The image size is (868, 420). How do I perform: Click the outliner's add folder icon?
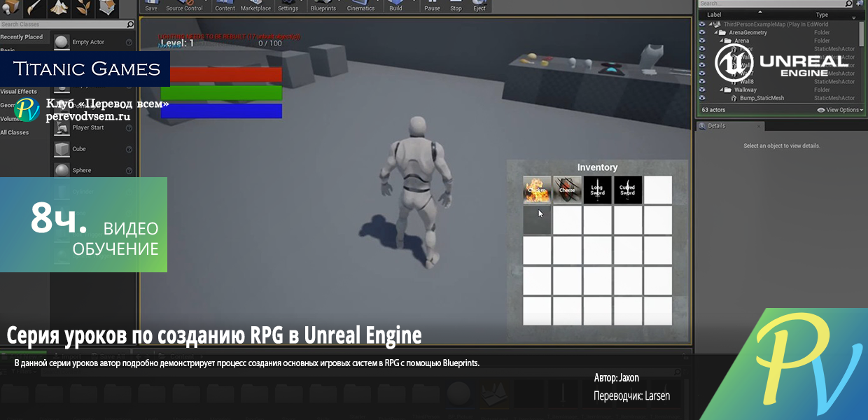858,3
